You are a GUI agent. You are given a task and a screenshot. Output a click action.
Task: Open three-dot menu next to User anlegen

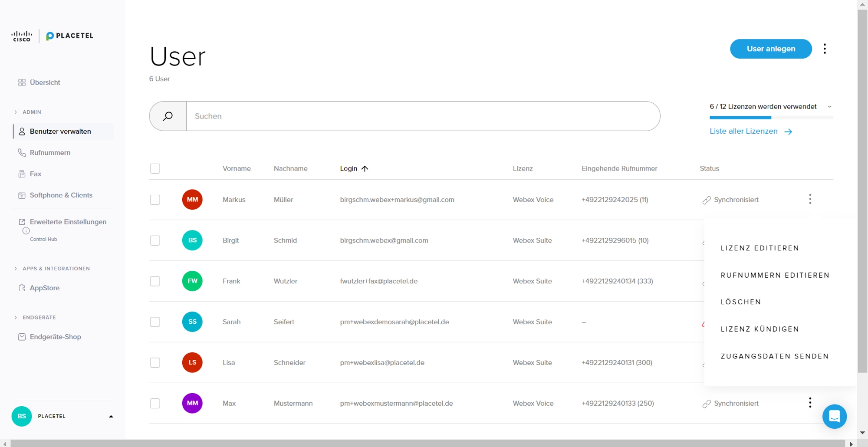click(825, 49)
